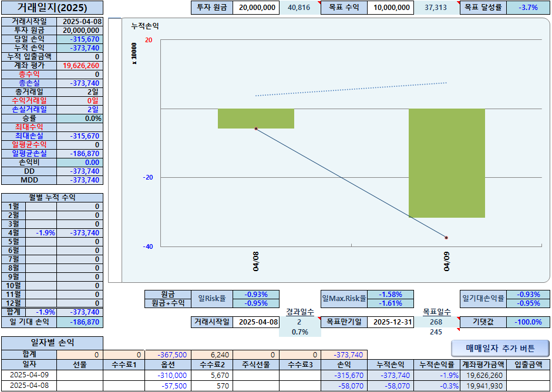Edit the 목표만기일 date 2025-12-31
Image resolution: width=552 pixels, height=392 pixels.
pos(391,322)
